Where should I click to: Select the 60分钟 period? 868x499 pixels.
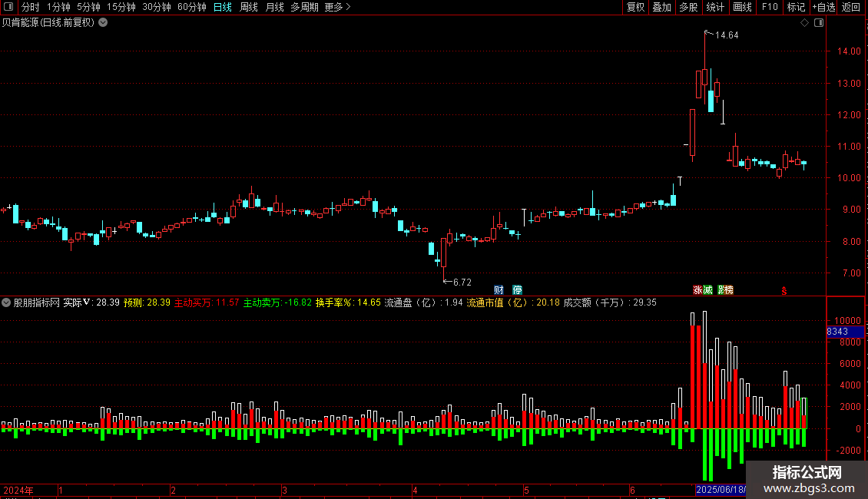tap(192, 7)
